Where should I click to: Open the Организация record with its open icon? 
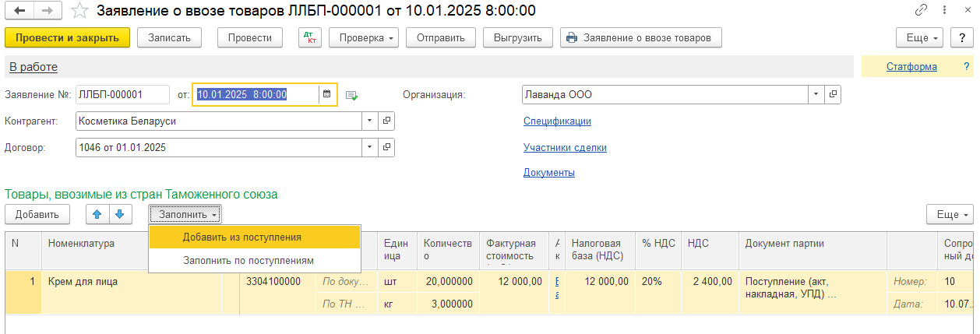pyautogui.click(x=833, y=94)
